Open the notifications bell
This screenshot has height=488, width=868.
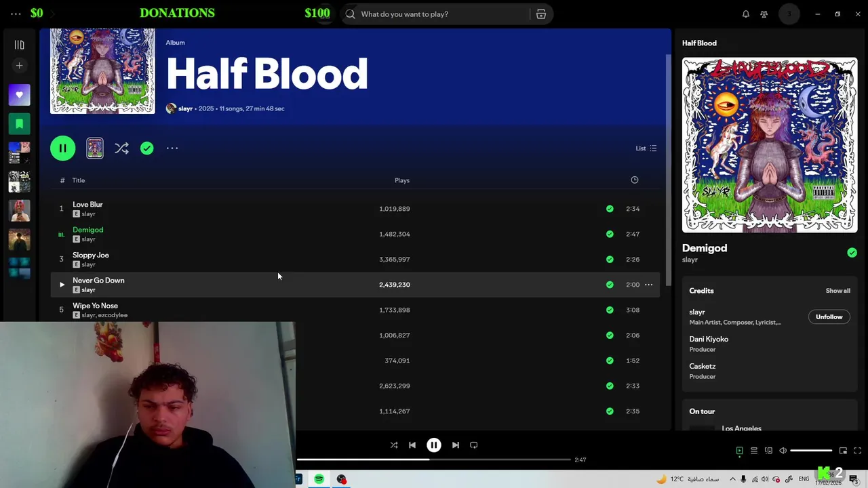746,14
